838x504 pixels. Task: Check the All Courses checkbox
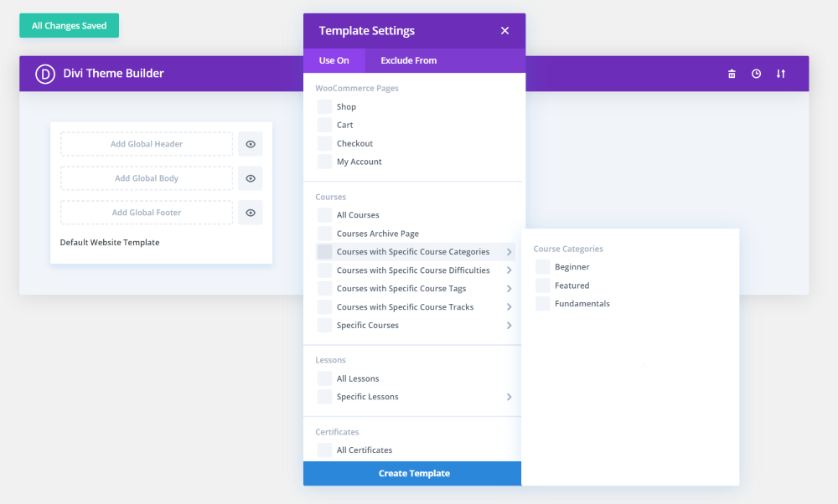tap(324, 215)
